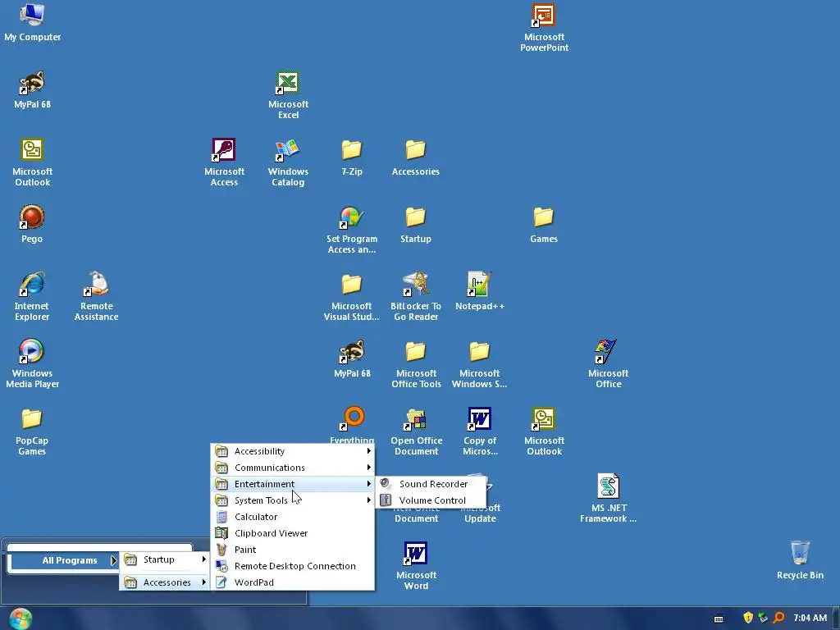This screenshot has width=840, height=630.
Task: Expand the Accessories menu folder
Action: pos(164,582)
